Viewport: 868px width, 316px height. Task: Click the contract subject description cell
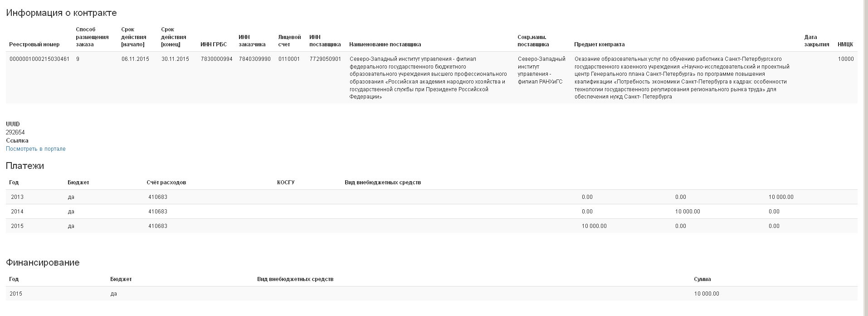click(682, 78)
